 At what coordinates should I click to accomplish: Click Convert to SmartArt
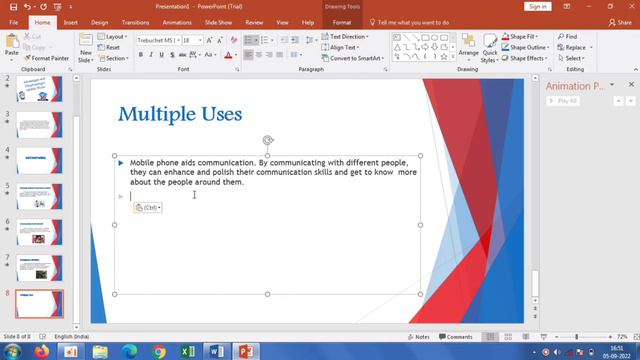click(x=353, y=58)
